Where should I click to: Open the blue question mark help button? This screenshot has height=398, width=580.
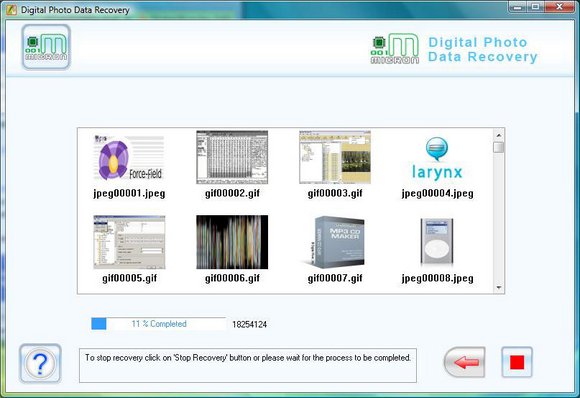tap(40, 363)
